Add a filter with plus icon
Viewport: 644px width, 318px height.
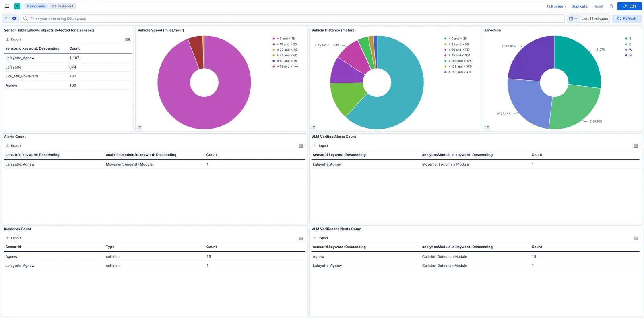pyautogui.click(x=14, y=19)
